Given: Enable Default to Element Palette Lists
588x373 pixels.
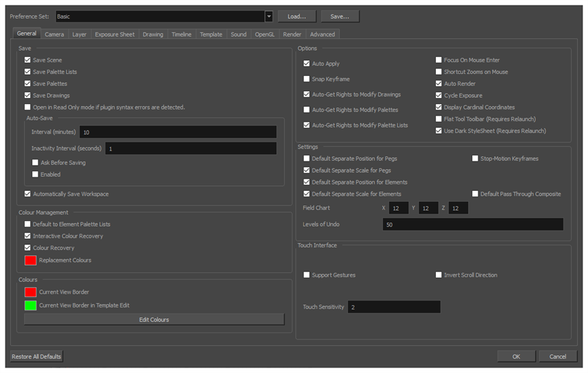Looking at the screenshot, I should pyautogui.click(x=27, y=224).
